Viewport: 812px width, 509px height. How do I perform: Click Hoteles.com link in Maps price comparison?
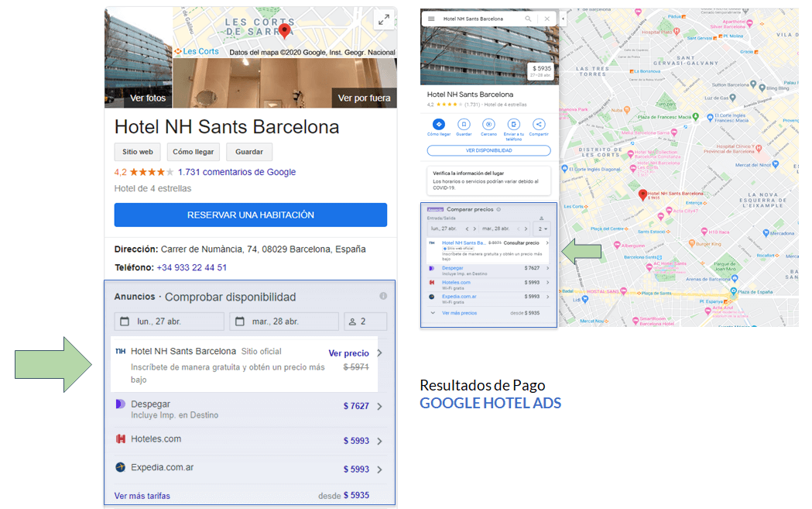click(x=456, y=283)
